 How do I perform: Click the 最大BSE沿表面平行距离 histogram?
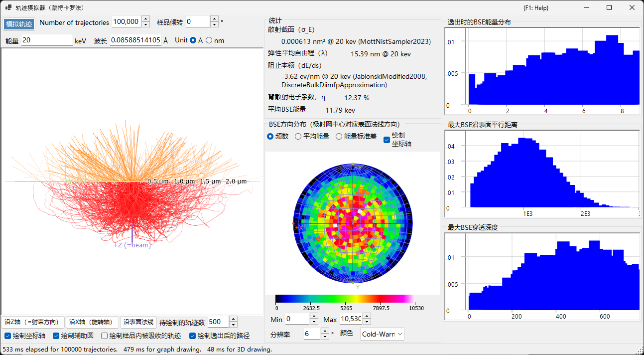[542, 174]
